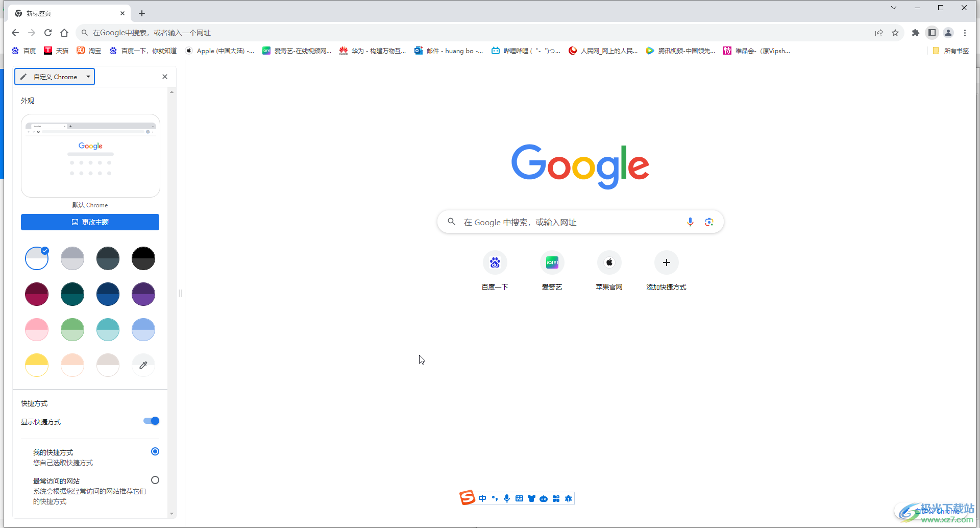Choose the crimson theme color swatch
This screenshot has width=980, height=528.
37,294
